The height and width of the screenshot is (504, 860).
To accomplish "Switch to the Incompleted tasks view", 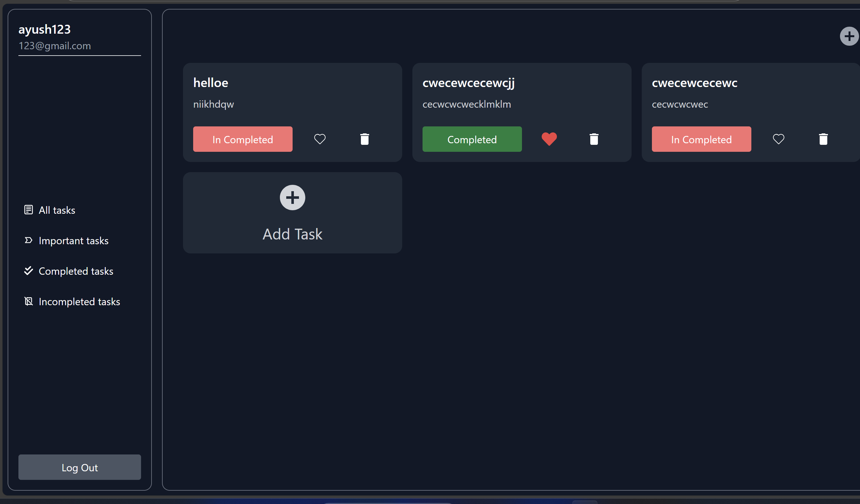I will [79, 301].
